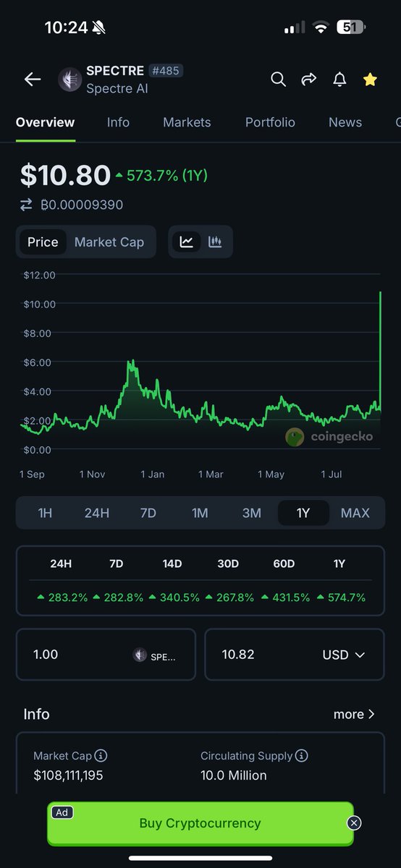Screen dimensions: 401x868
Task: Select the 1H chart range
Action: [x=45, y=513]
